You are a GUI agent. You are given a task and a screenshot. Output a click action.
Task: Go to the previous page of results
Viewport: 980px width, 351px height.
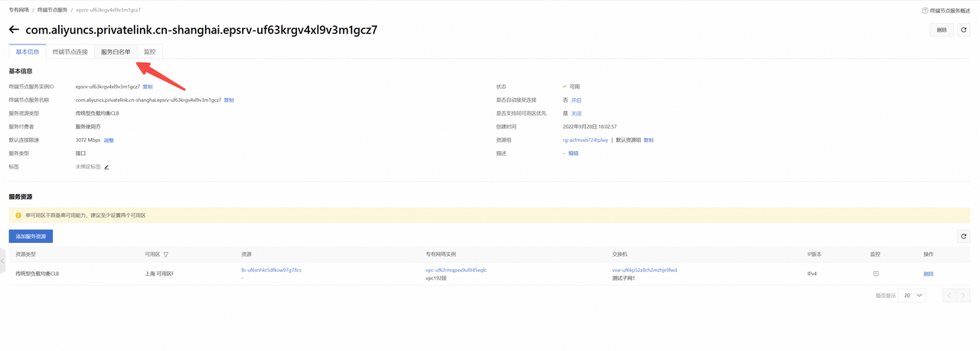pos(949,295)
